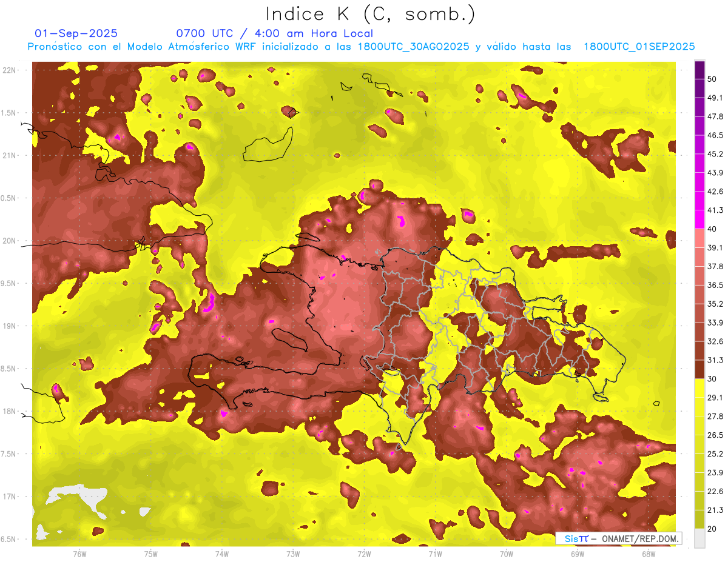Click the colorbar value "43.9"
The image size is (728, 562).
point(715,173)
